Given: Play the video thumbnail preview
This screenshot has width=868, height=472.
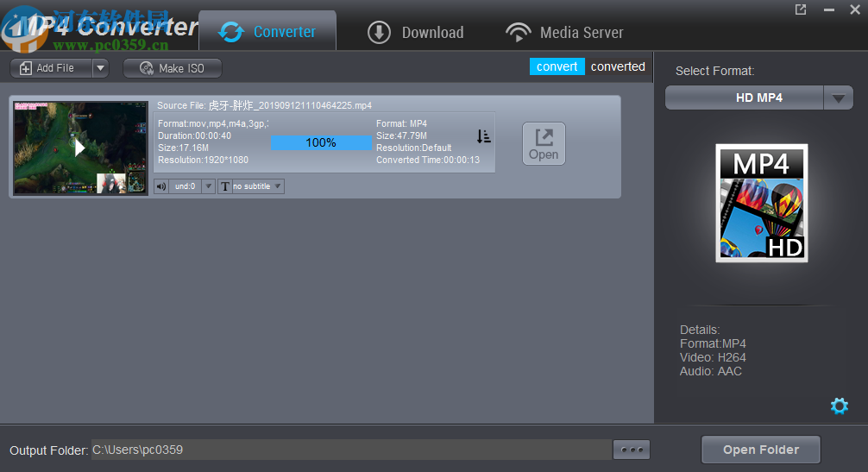Looking at the screenshot, I should point(79,148).
